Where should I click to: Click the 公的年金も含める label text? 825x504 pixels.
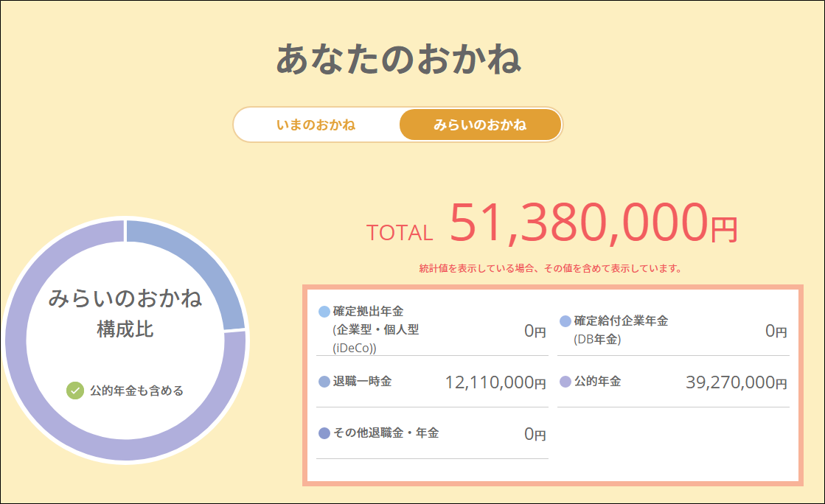pos(136,391)
